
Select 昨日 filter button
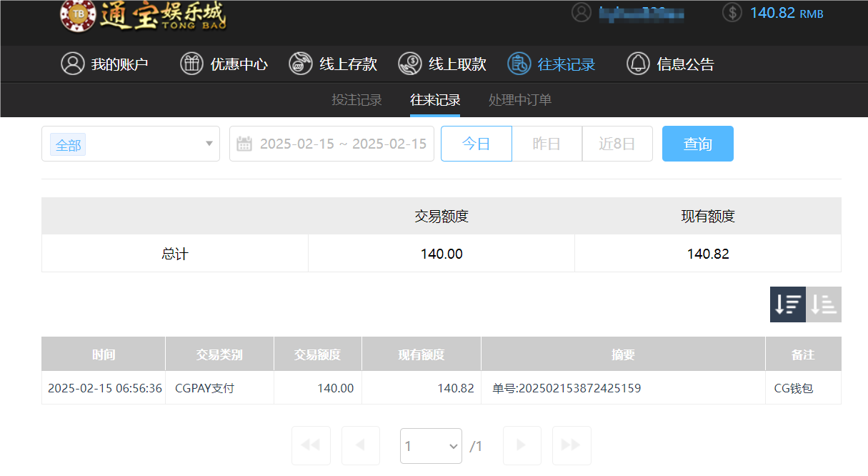click(x=547, y=143)
